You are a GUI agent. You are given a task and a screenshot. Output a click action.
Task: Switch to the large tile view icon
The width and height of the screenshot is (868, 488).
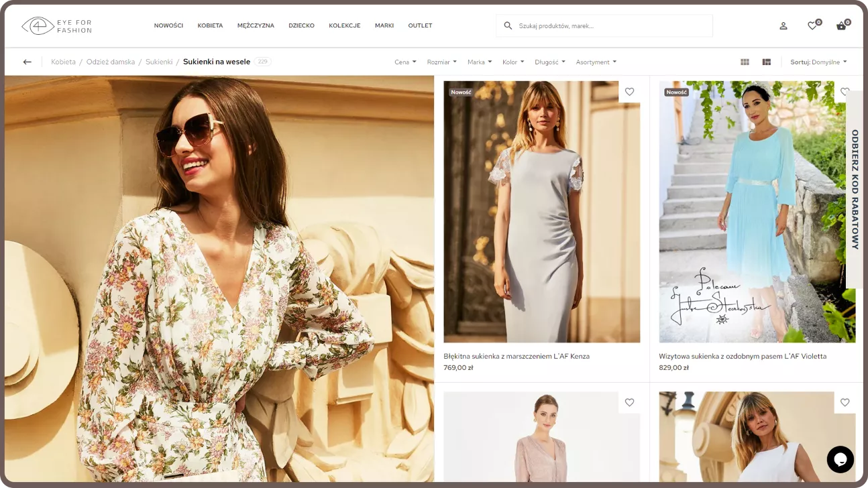pyautogui.click(x=767, y=62)
